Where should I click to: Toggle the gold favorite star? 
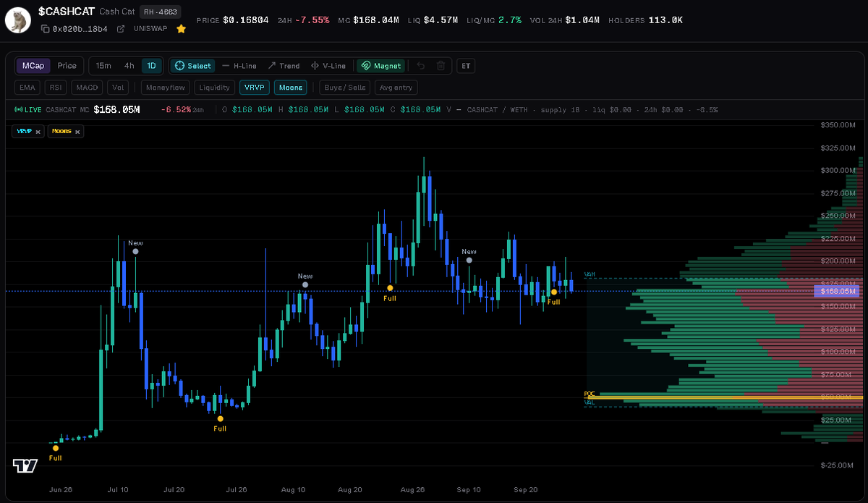[x=181, y=29]
